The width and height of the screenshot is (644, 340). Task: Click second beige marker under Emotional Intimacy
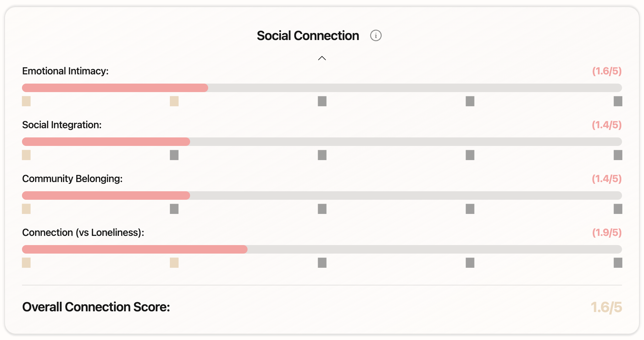[174, 101]
